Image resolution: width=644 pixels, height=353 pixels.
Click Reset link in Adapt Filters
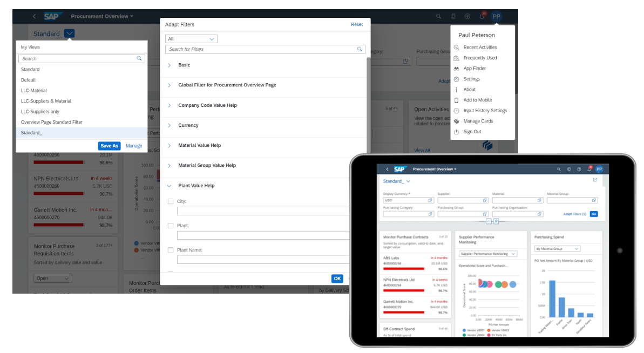point(357,24)
